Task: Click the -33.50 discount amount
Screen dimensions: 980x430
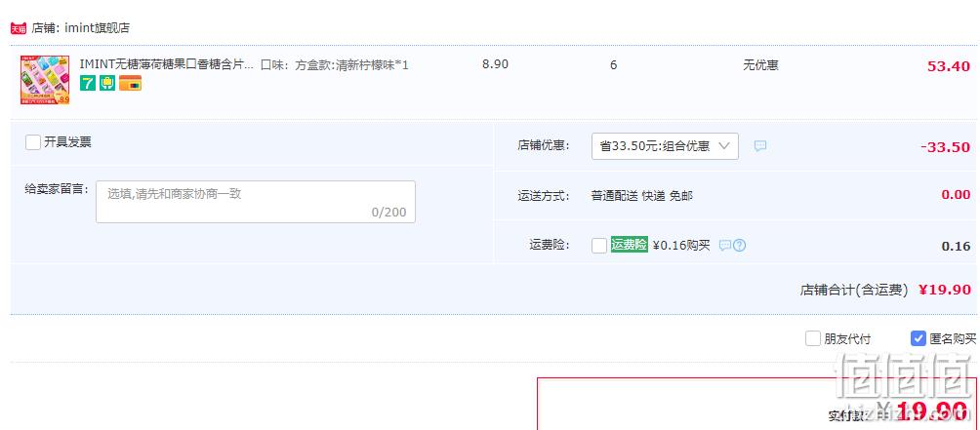Action: [x=946, y=147]
